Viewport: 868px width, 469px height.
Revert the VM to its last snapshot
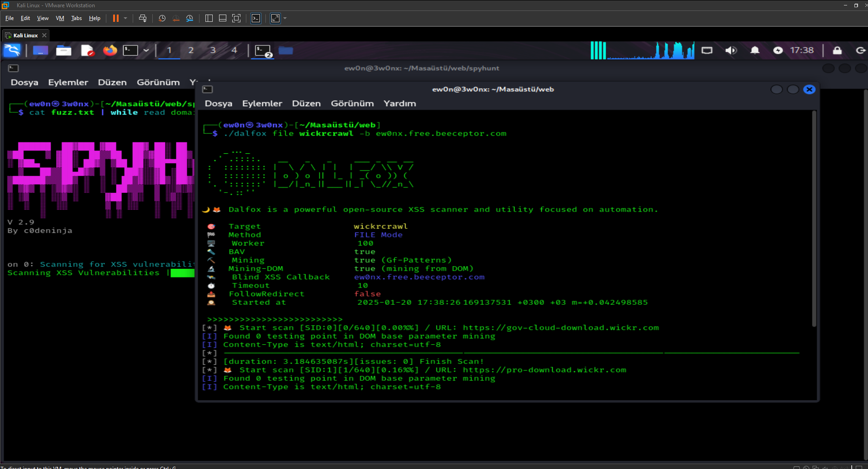(x=176, y=18)
